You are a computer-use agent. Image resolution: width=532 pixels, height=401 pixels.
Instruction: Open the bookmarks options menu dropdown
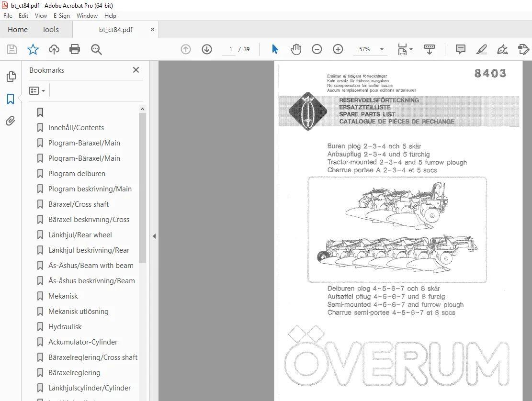37,91
